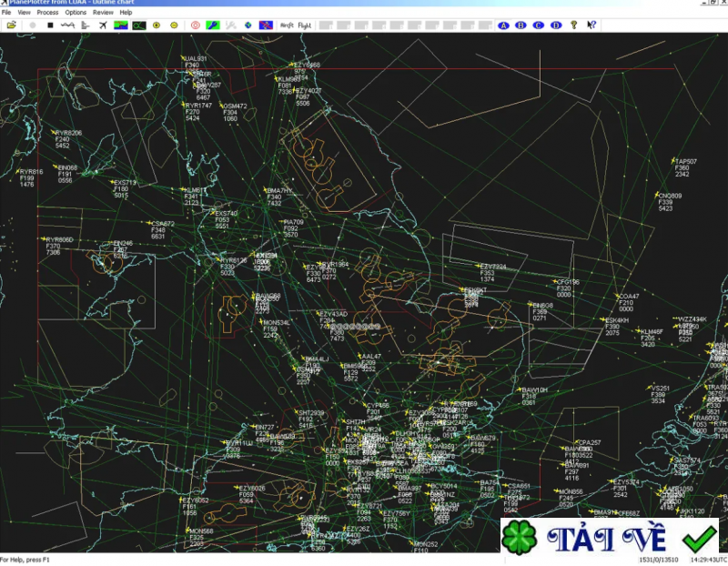728x566 pixels.
Task: Toggle the circled A sharing button
Action: tap(502, 26)
